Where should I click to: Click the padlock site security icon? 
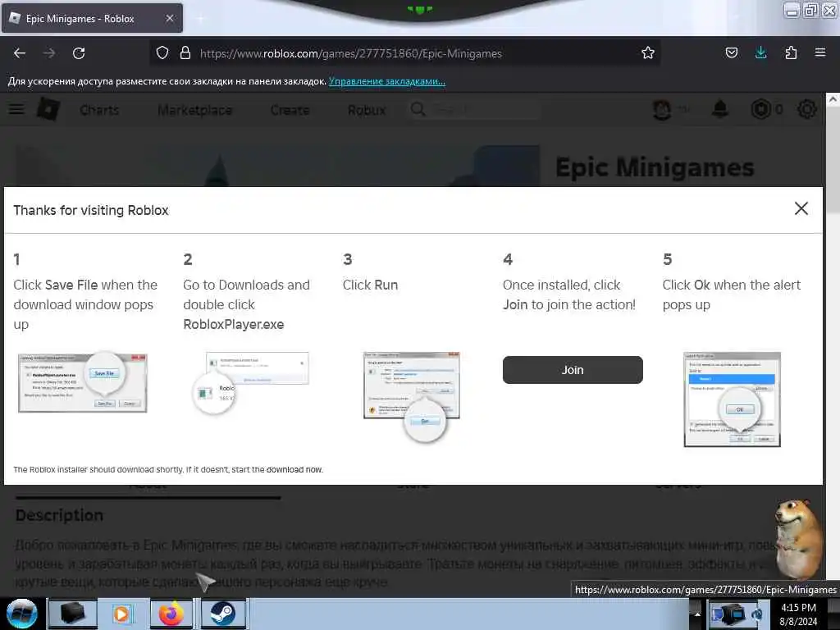coord(185,52)
